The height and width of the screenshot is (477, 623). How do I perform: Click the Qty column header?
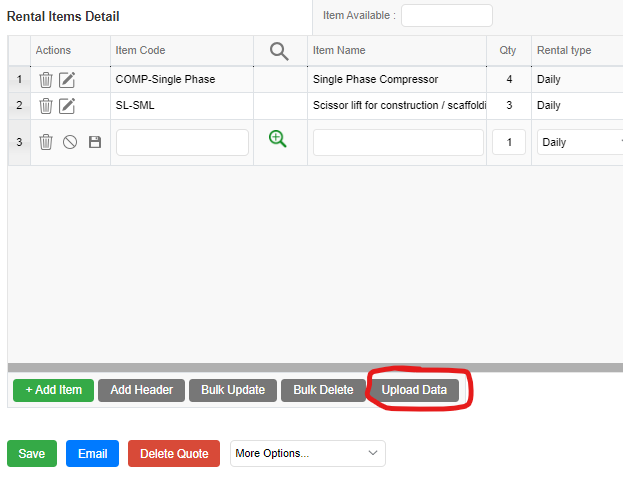coord(508,50)
